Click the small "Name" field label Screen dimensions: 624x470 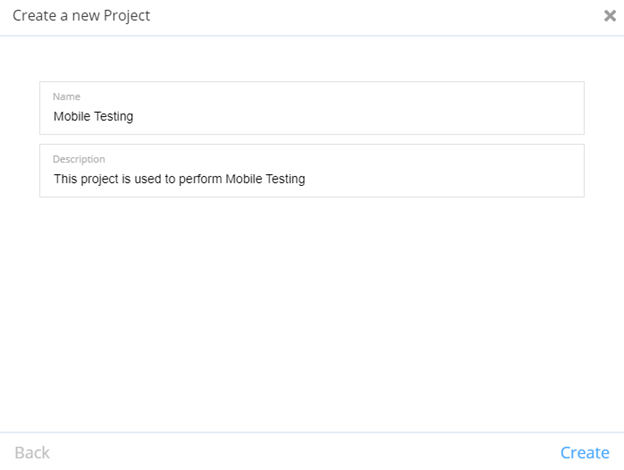tap(66, 96)
